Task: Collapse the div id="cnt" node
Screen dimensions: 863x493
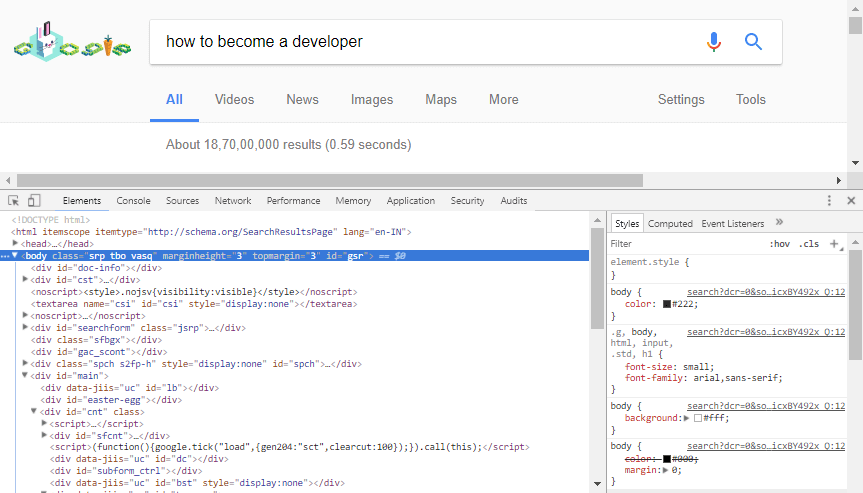Action: coord(34,411)
